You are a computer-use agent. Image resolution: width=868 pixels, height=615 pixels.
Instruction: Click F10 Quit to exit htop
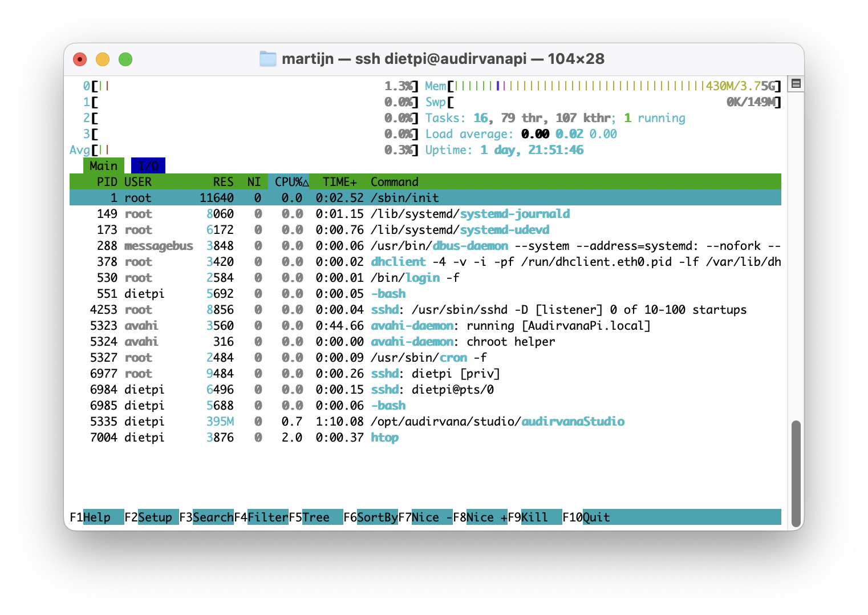pyautogui.click(x=586, y=517)
